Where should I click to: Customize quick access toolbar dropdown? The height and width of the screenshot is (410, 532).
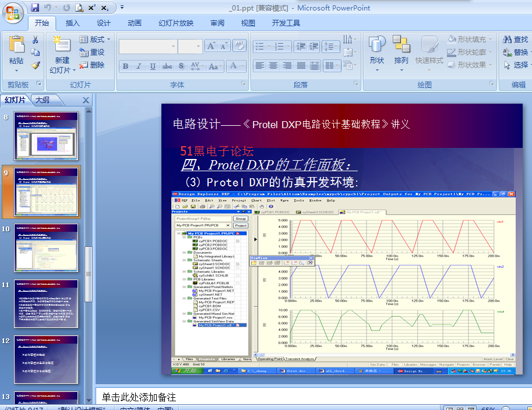(122, 7)
